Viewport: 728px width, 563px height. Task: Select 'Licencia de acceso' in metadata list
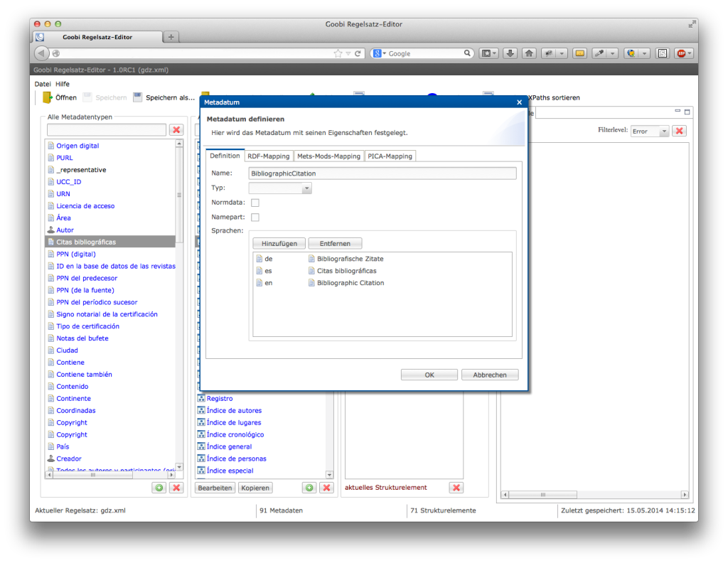(x=85, y=206)
